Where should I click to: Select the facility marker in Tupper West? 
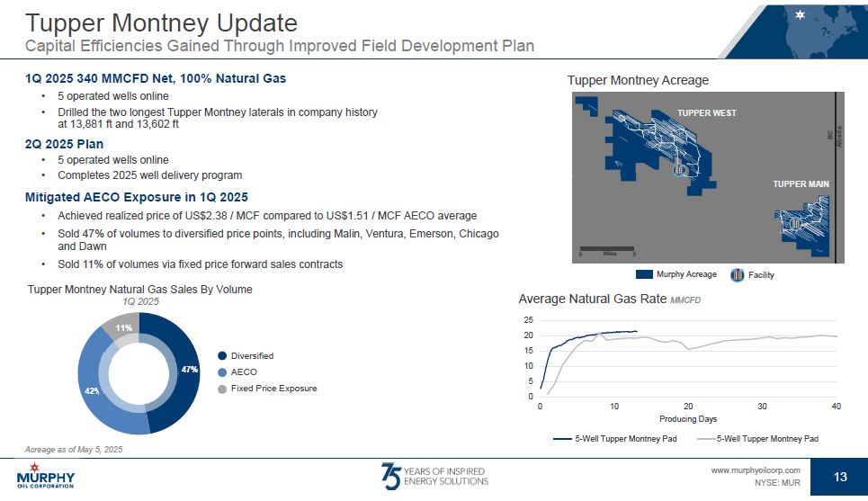680,168
